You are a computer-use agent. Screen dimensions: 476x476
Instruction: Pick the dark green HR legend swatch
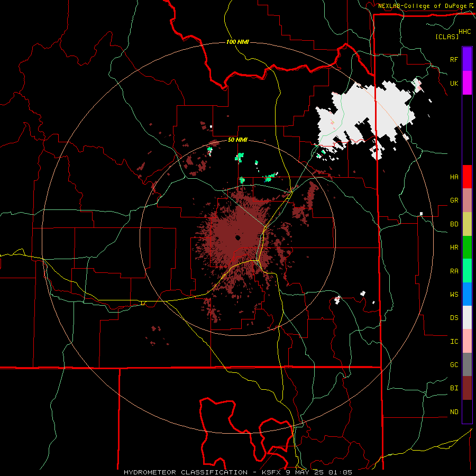(467, 248)
